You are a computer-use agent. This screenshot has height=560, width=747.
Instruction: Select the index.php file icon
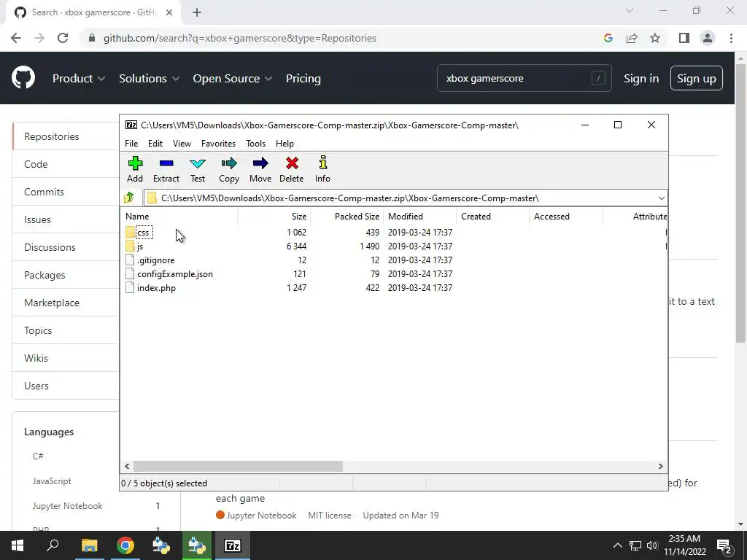pos(130,287)
